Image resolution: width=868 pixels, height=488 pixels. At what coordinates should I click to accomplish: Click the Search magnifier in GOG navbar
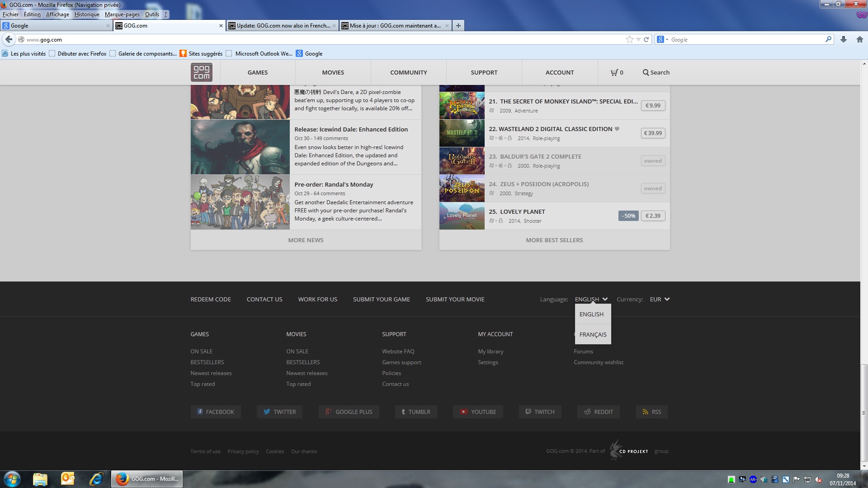(646, 72)
